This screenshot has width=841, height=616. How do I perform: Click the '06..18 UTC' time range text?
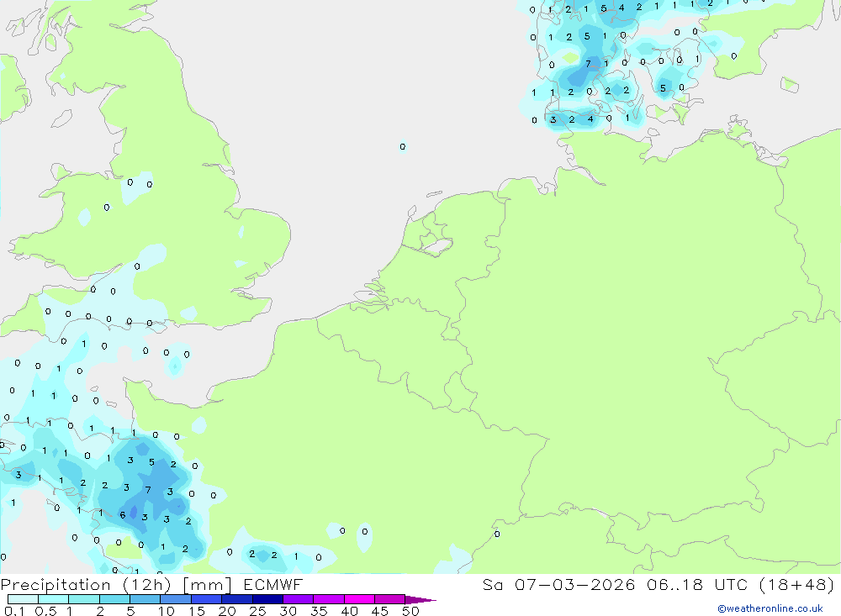(696, 585)
